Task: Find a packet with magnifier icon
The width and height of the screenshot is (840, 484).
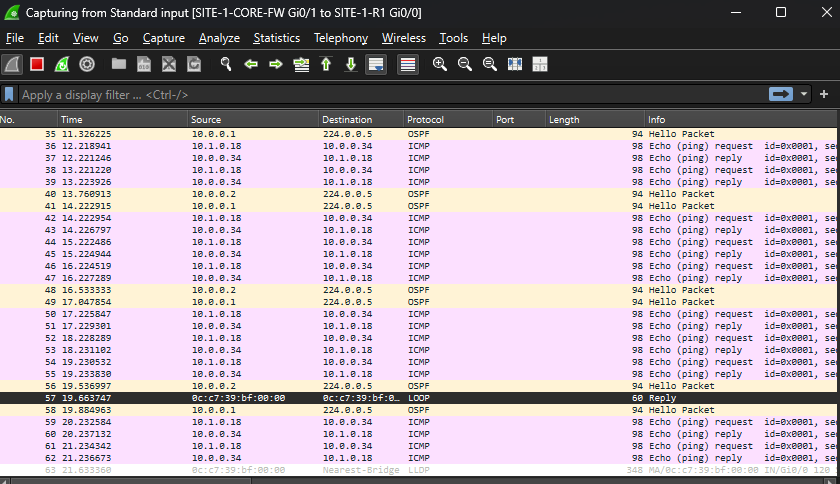Action: (226, 64)
